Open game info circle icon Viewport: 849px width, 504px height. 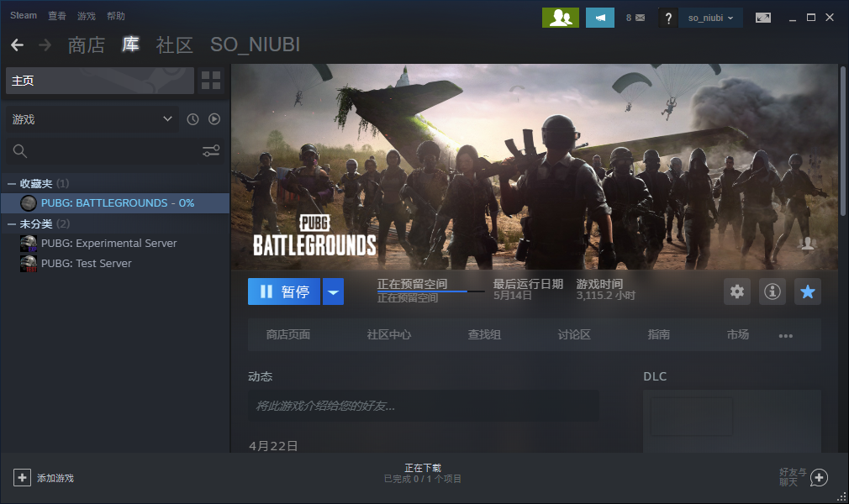coord(773,291)
